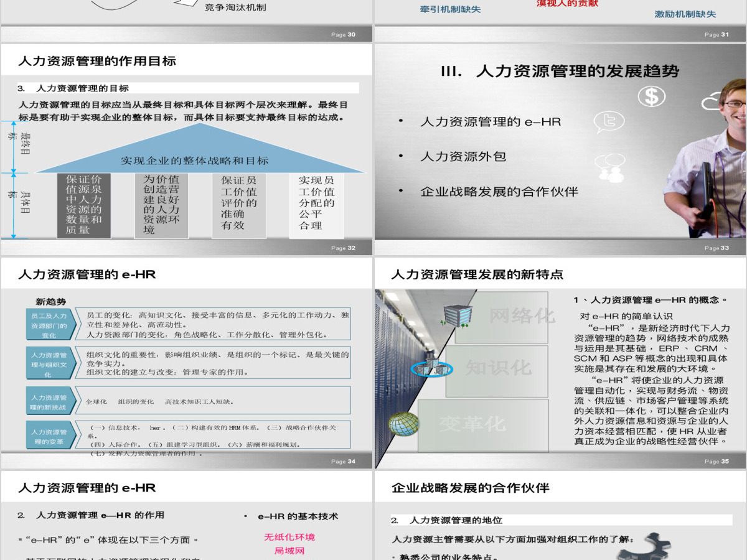Select the 'Page 32' label
747x560 pixels.
(x=343, y=248)
